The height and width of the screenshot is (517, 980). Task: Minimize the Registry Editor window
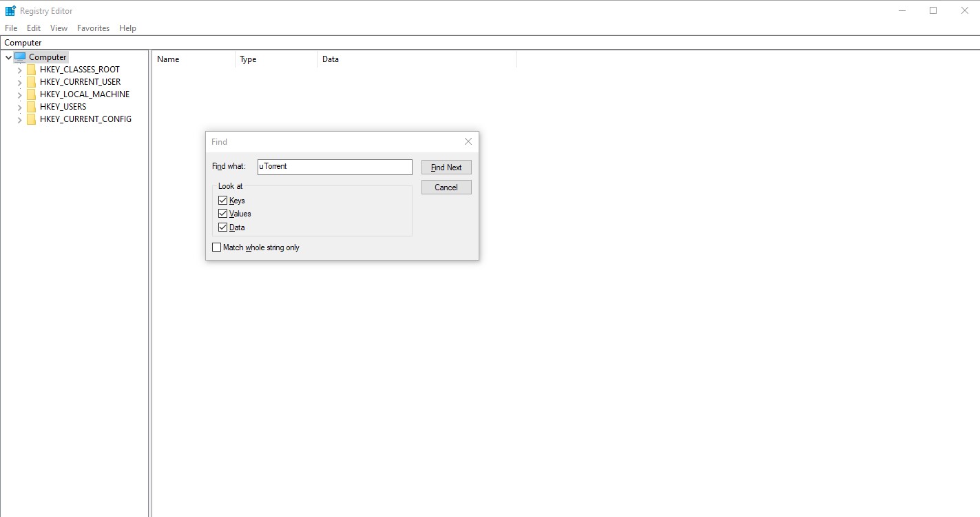902,10
